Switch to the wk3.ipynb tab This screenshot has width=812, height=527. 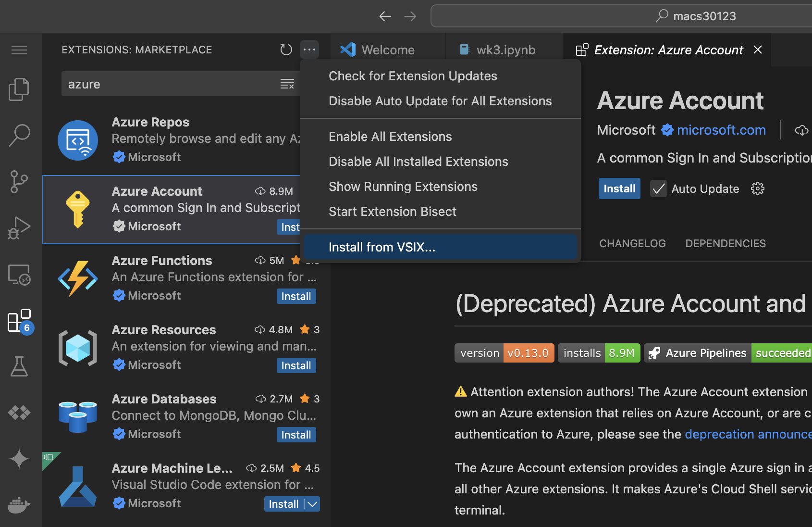click(x=504, y=50)
